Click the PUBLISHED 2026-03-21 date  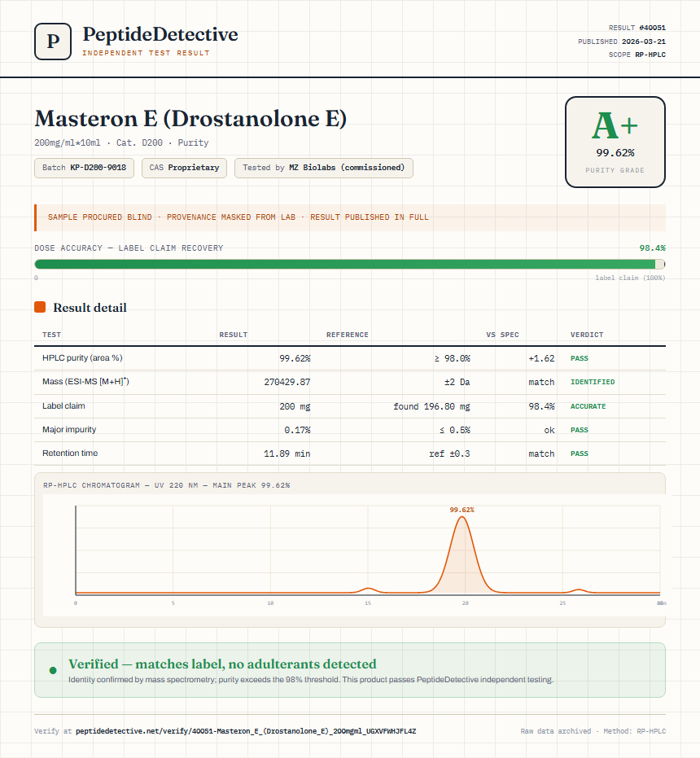click(x=622, y=42)
